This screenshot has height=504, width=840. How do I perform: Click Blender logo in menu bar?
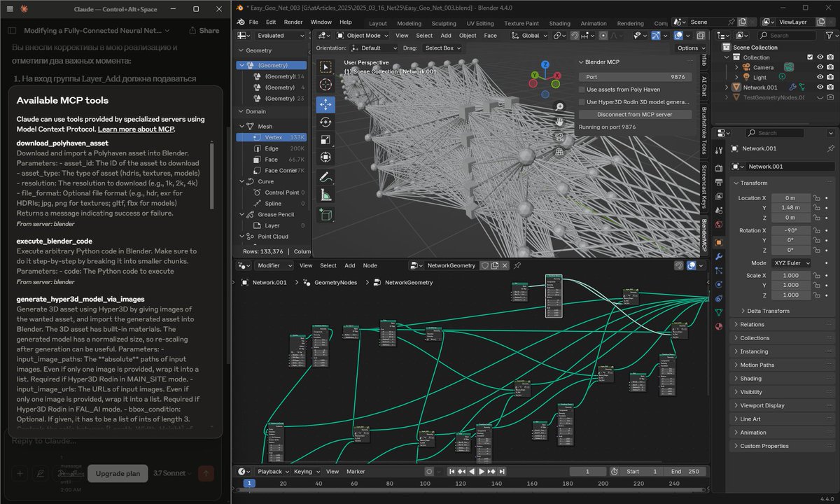click(241, 22)
